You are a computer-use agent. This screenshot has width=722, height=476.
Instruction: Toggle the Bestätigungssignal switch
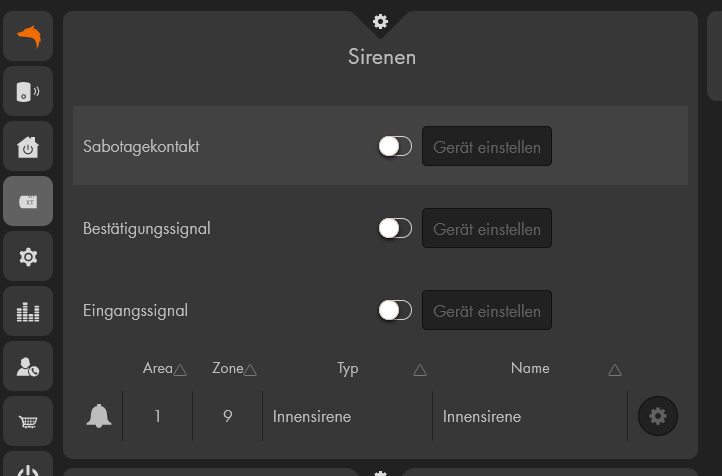(395, 229)
